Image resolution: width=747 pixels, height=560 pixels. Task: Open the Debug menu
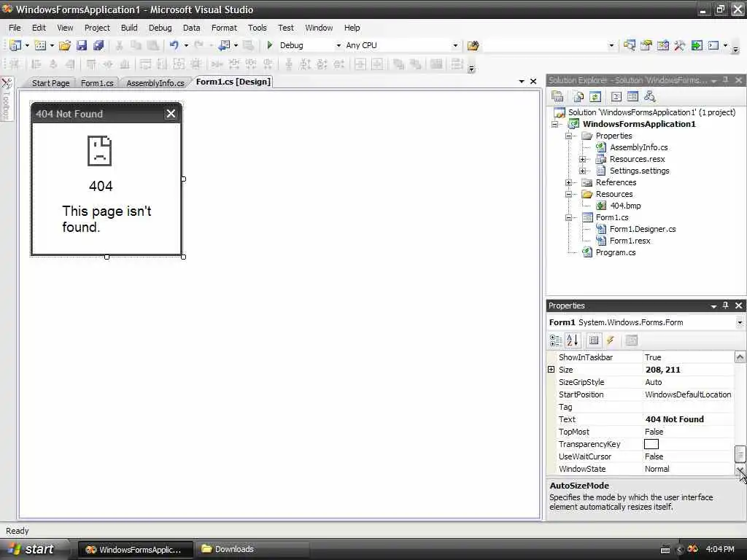click(x=160, y=28)
